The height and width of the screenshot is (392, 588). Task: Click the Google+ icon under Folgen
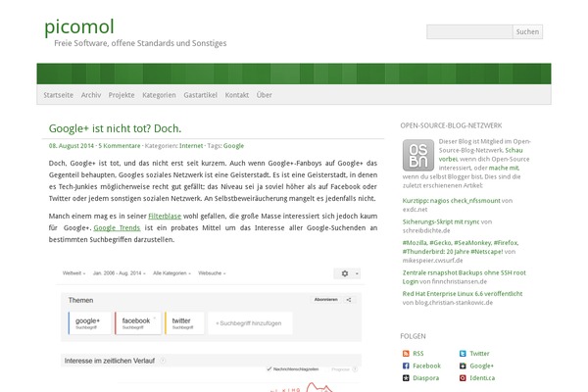(463, 366)
